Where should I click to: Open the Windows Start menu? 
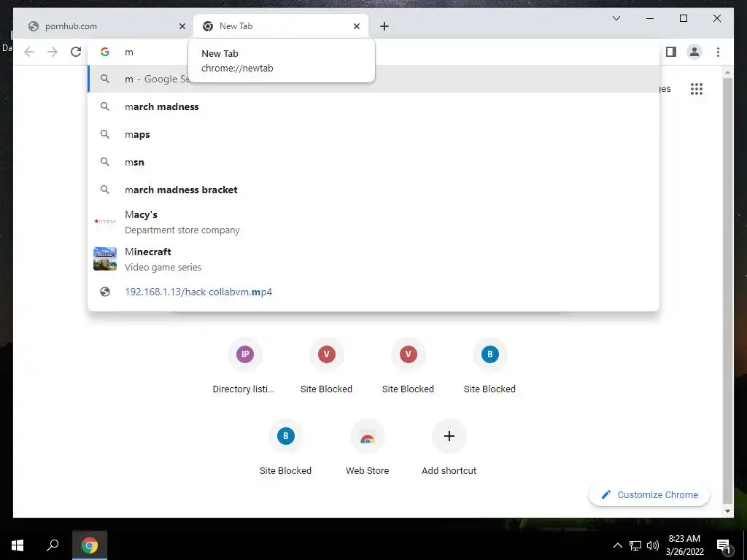(18, 545)
